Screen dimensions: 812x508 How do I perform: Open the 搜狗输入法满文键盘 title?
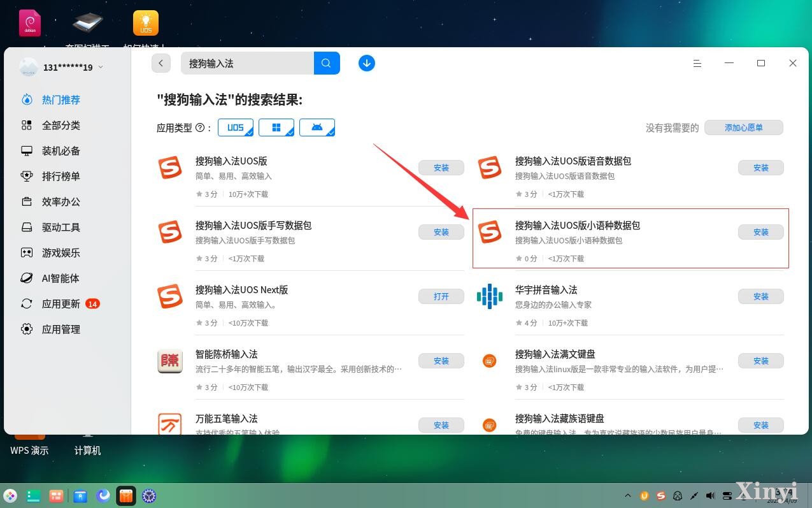coord(555,354)
